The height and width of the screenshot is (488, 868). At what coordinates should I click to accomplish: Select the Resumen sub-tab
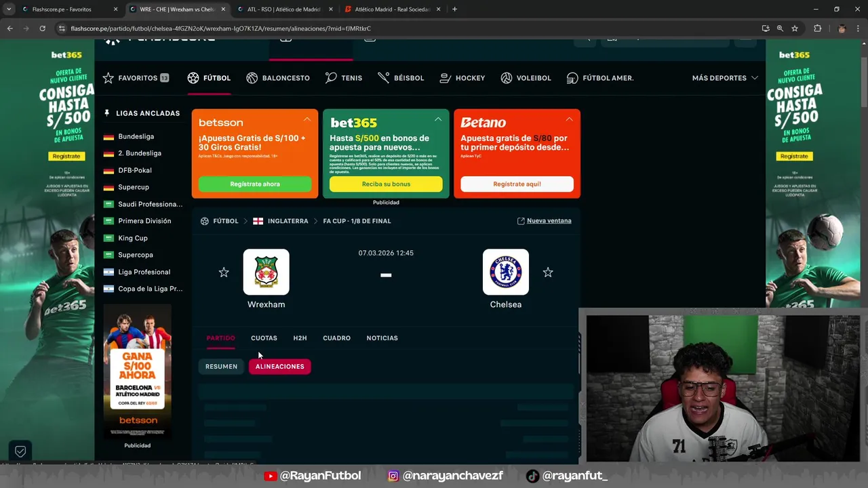[222, 367]
